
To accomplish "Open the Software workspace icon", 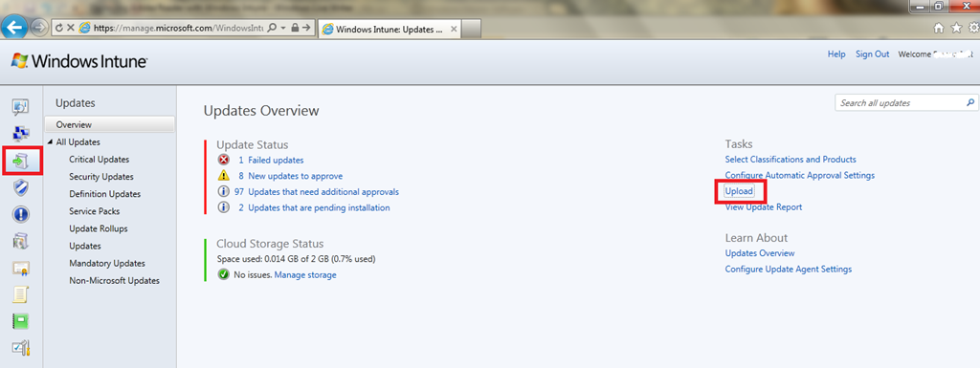I will (21, 241).
